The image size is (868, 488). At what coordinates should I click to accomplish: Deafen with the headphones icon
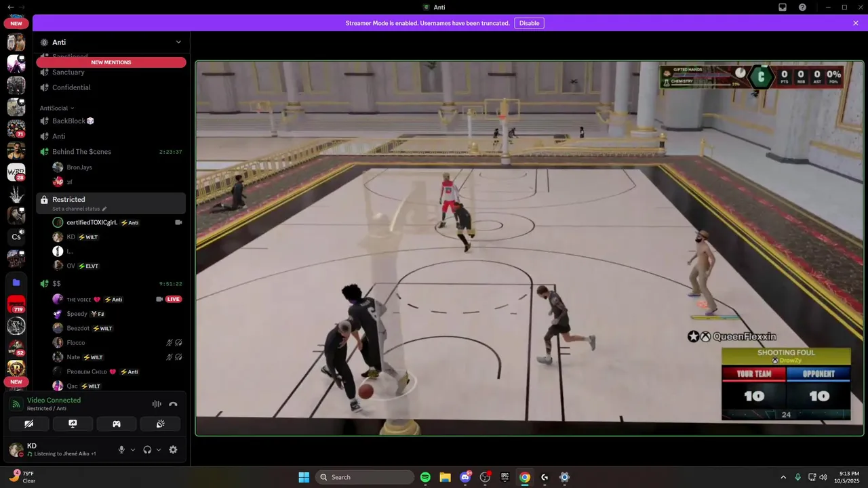point(147,449)
